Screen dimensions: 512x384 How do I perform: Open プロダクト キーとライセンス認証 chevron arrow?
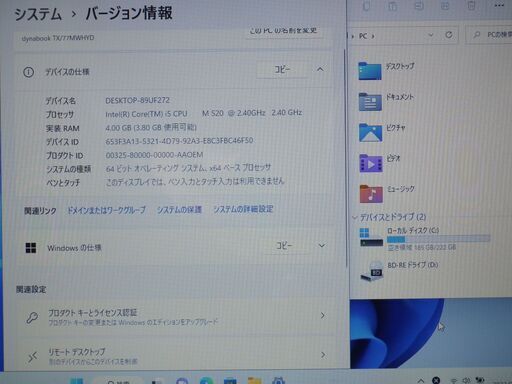(323, 315)
